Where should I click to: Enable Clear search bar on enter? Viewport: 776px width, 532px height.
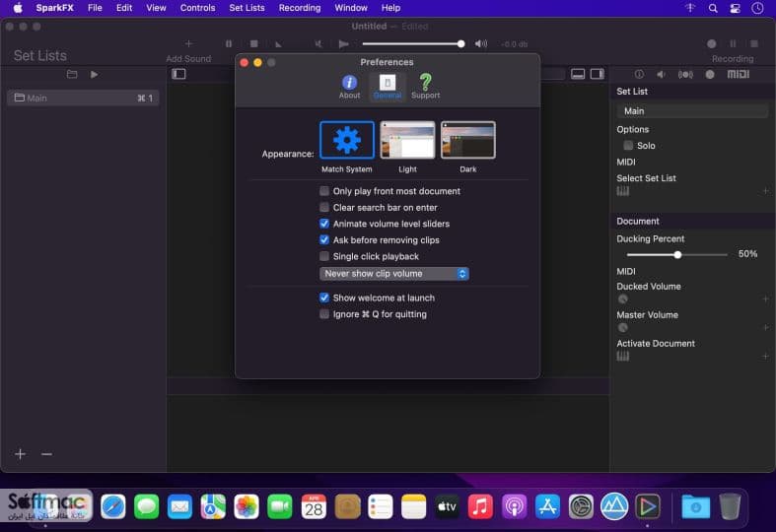(324, 207)
